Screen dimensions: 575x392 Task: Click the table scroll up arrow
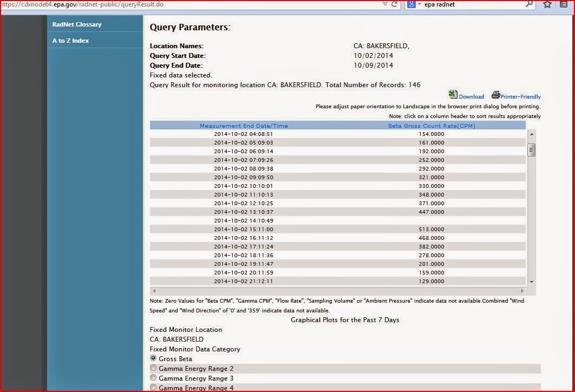(x=531, y=134)
